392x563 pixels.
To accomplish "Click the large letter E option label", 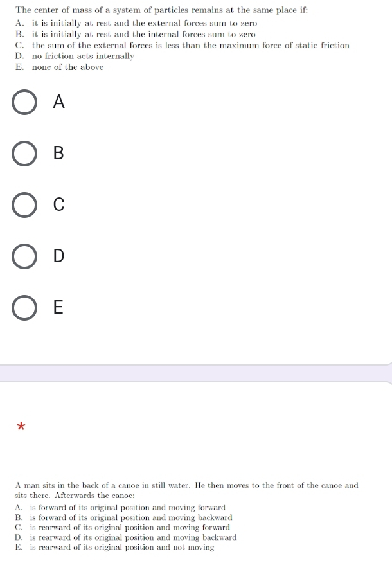I will (58, 307).
